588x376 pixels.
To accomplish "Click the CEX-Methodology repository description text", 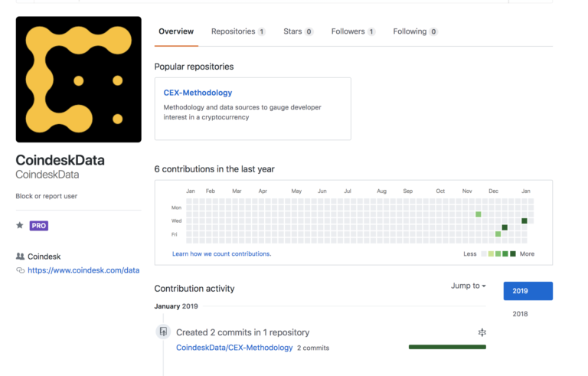I will [x=242, y=113].
